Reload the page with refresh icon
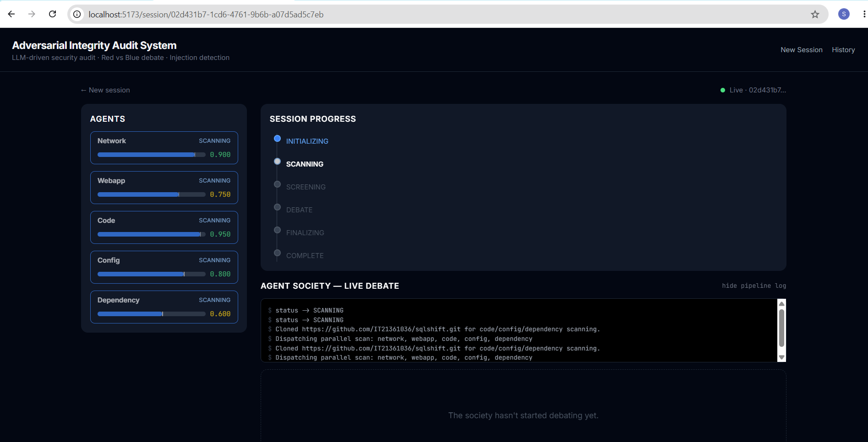The image size is (868, 442). point(53,14)
